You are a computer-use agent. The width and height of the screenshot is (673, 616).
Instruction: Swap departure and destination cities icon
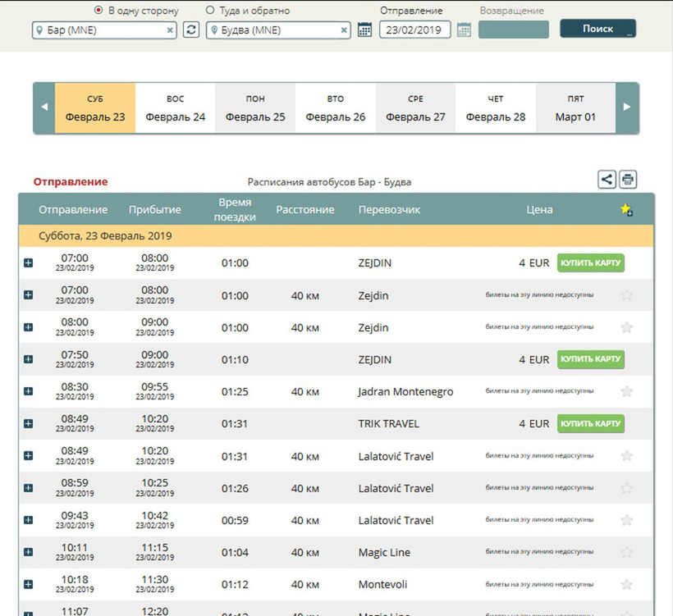[191, 30]
